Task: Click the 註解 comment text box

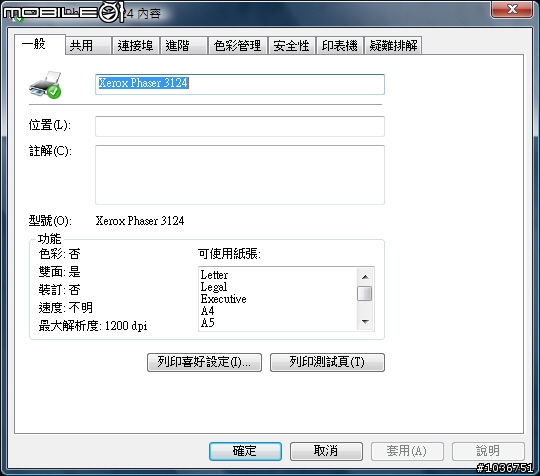Action: point(240,175)
